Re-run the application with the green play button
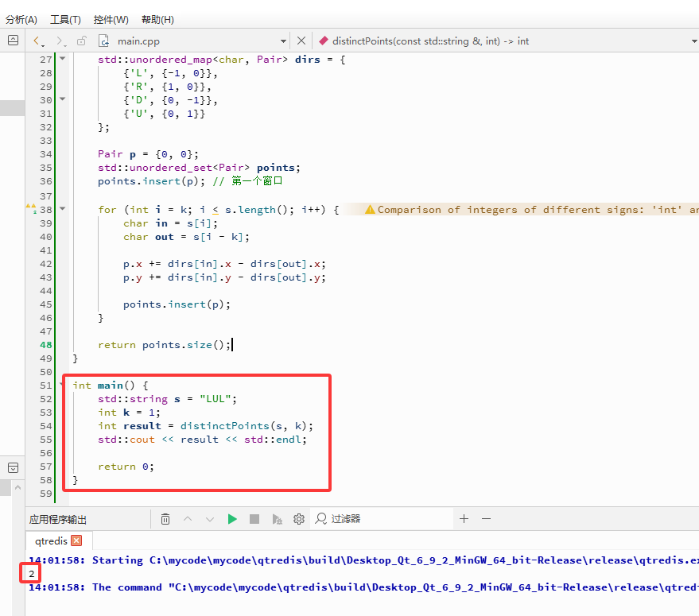This screenshot has height=616, width=699. coord(232,519)
